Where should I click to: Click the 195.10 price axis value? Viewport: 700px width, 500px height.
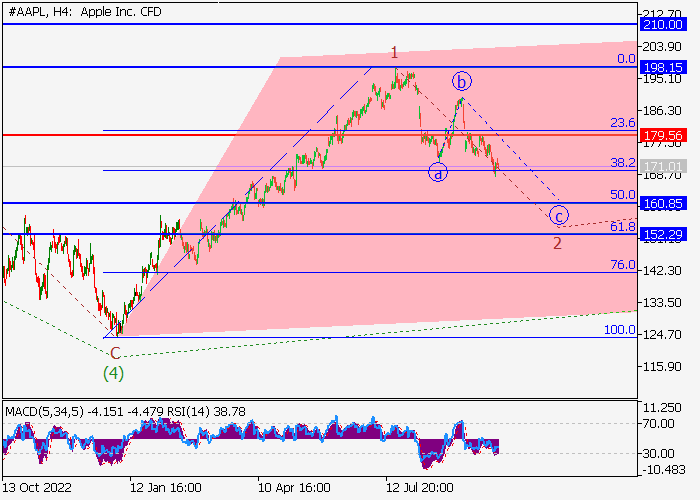(662, 79)
